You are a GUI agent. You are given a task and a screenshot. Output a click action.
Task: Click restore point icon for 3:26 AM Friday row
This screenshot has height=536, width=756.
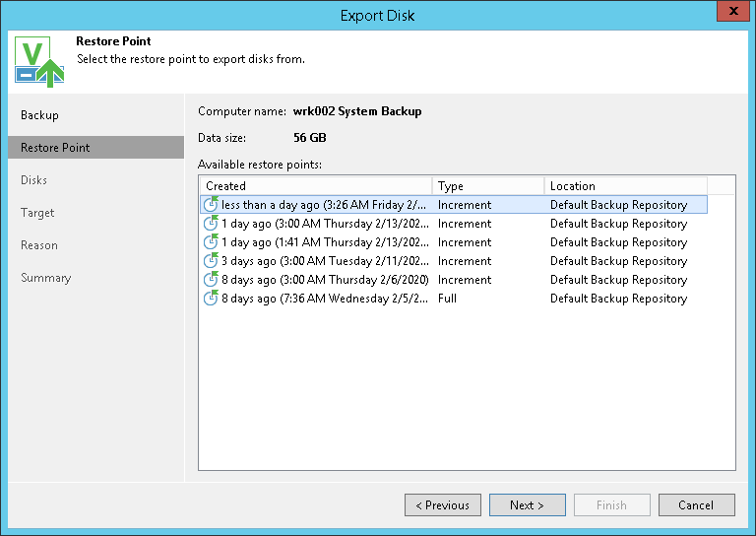tap(211, 204)
